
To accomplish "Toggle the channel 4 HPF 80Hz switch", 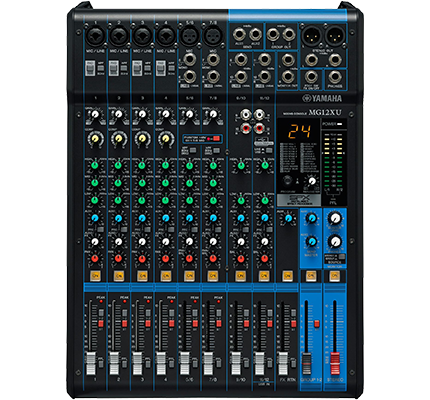I will coord(171,68).
